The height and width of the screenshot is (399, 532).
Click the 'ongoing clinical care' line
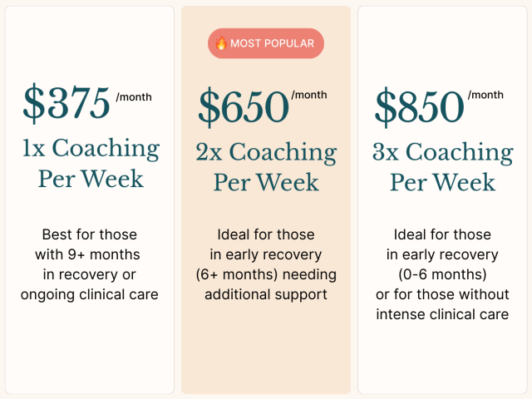coord(89,294)
